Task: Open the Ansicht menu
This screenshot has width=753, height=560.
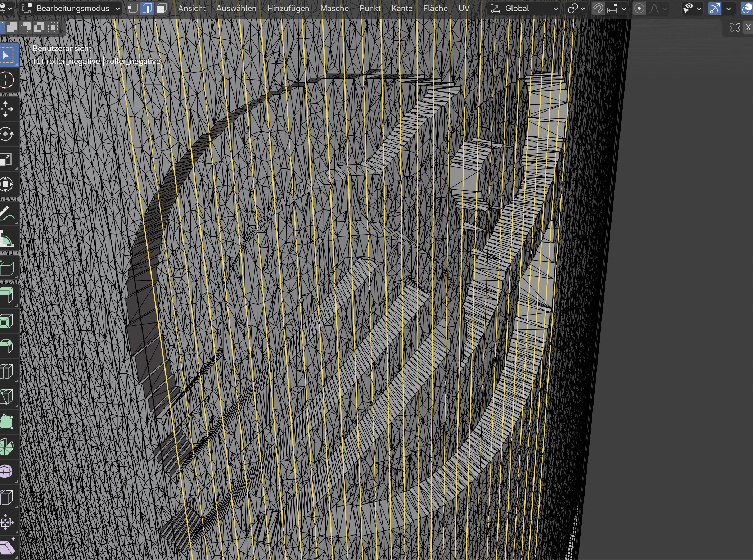Action: pos(192,8)
